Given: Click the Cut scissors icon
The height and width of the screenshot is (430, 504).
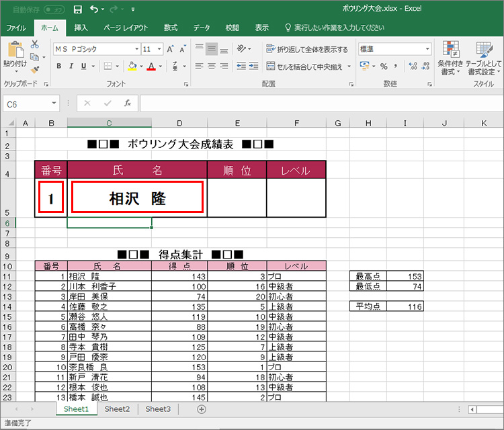Looking at the screenshot, I should coord(34,44).
